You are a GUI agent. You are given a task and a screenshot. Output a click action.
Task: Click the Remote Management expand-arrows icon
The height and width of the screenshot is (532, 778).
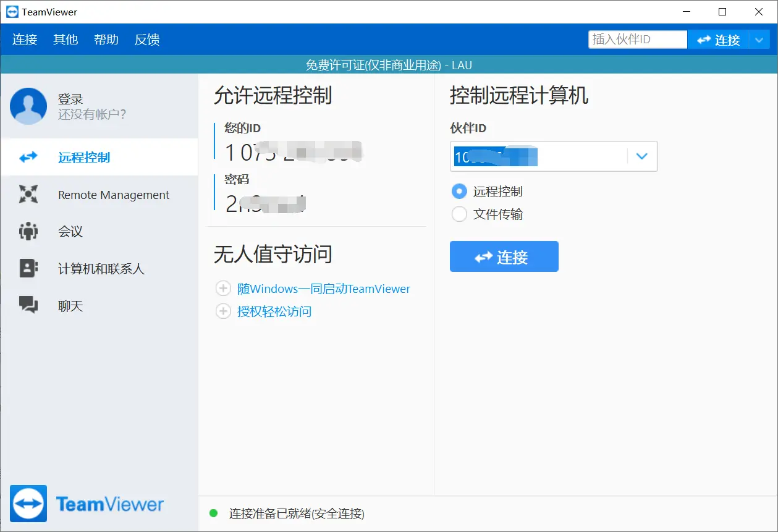(x=28, y=195)
